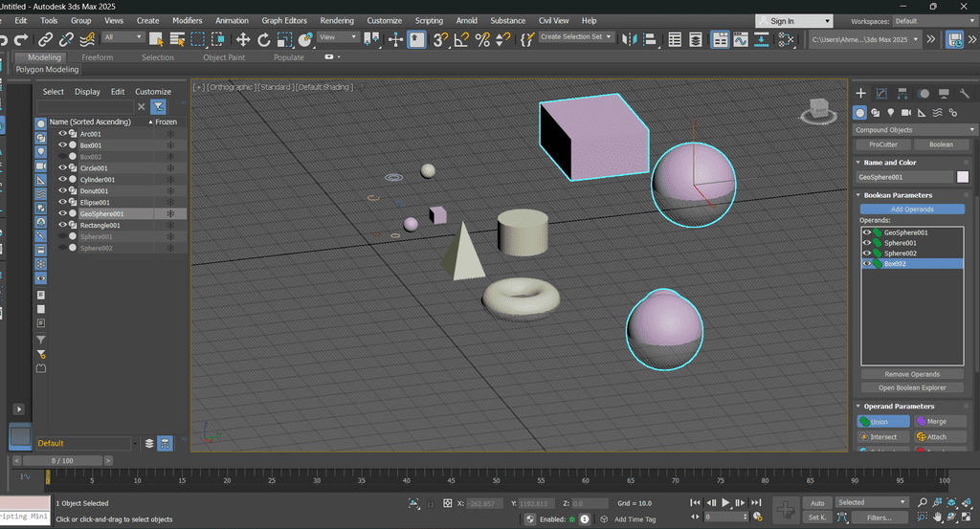Click the Align tool icon
Screen dimensions: 980x529
point(650,40)
